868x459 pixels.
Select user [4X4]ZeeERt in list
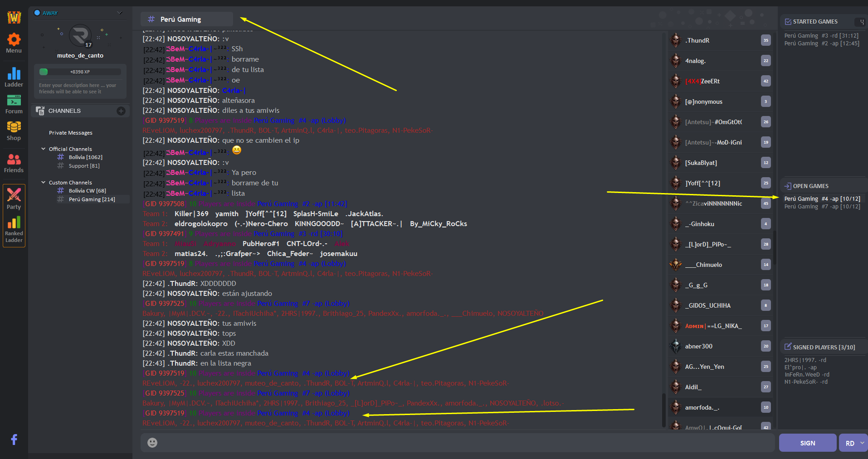click(x=720, y=81)
